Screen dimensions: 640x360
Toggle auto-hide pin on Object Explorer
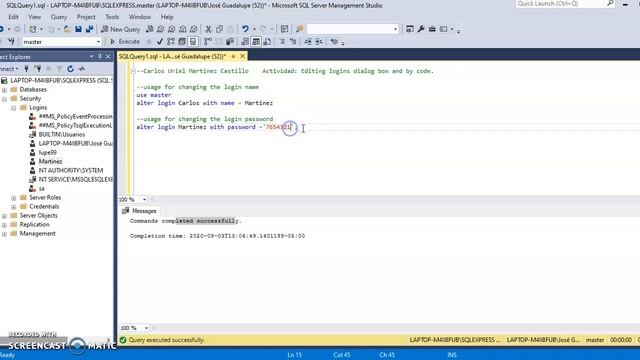[x=100, y=57]
